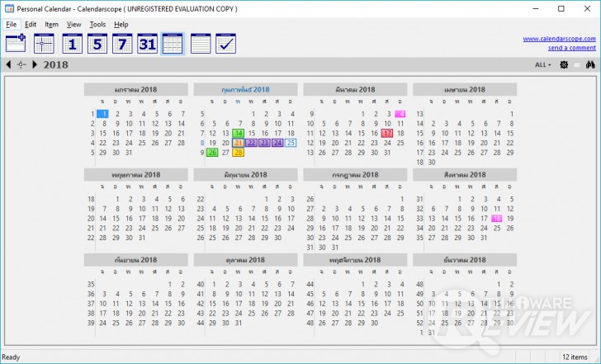Open the July 2018 month header
Viewport: 601px width, 364px height.
point(355,175)
